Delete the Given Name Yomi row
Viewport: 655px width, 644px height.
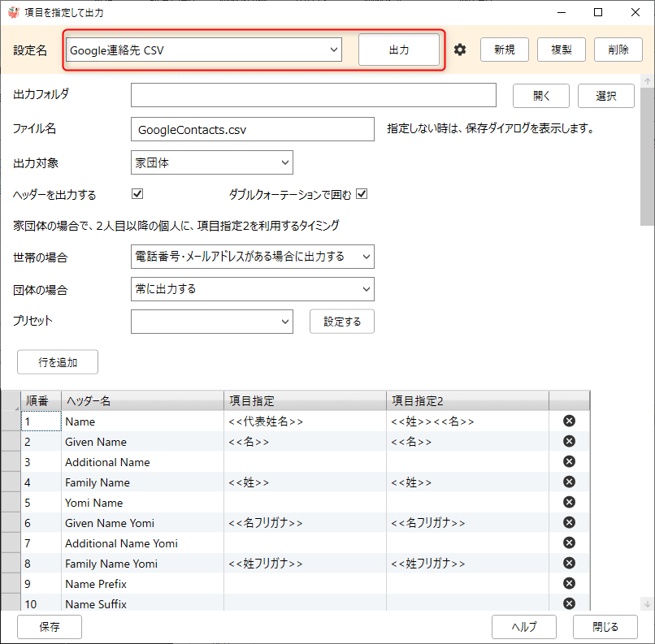569,523
